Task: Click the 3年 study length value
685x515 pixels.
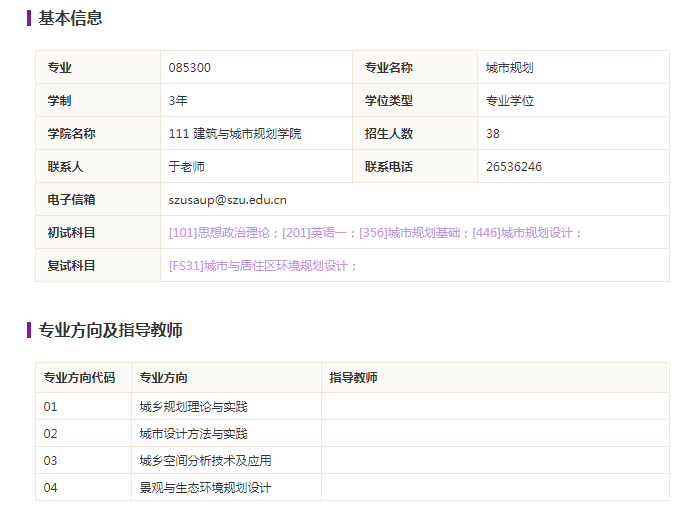Action: click(178, 100)
